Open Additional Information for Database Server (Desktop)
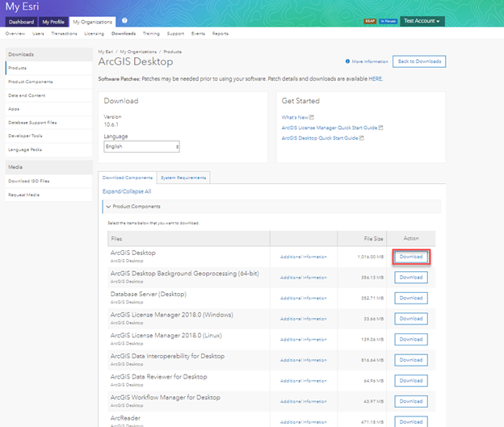Image resolution: width=504 pixels, height=427 pixels. 304,298
